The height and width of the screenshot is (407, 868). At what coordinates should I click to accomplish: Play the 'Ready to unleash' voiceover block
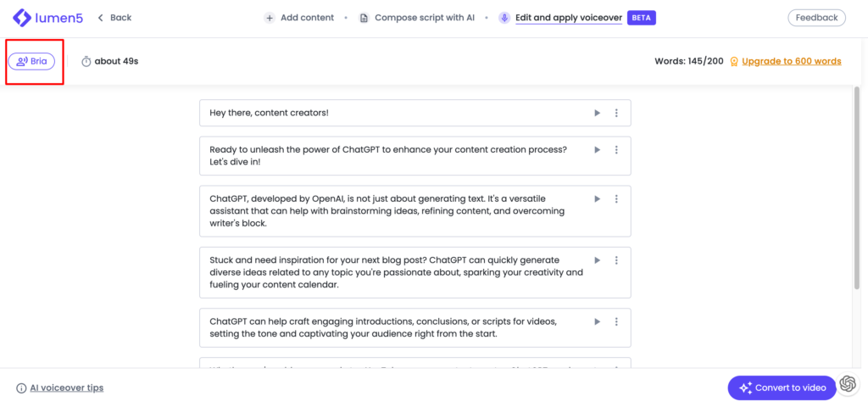pos(597,149)
